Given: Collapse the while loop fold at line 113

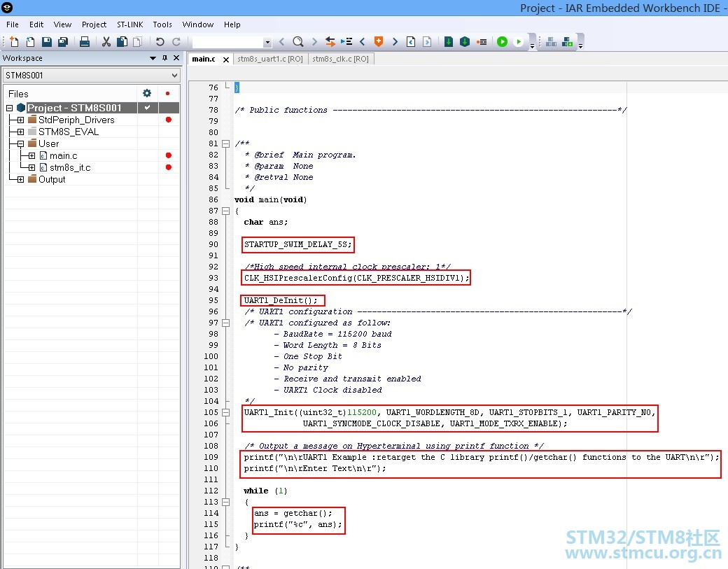Looking at the screenshot, I should click(x=225, y=502).
